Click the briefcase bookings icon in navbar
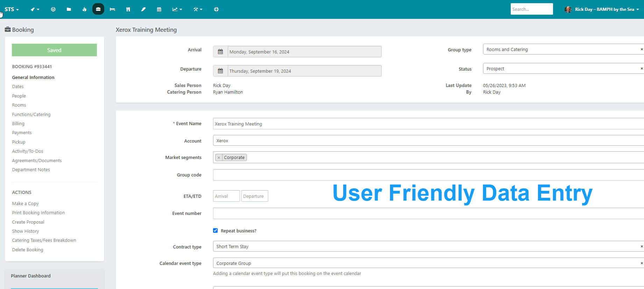644x289 pixels. coord(98,9)
